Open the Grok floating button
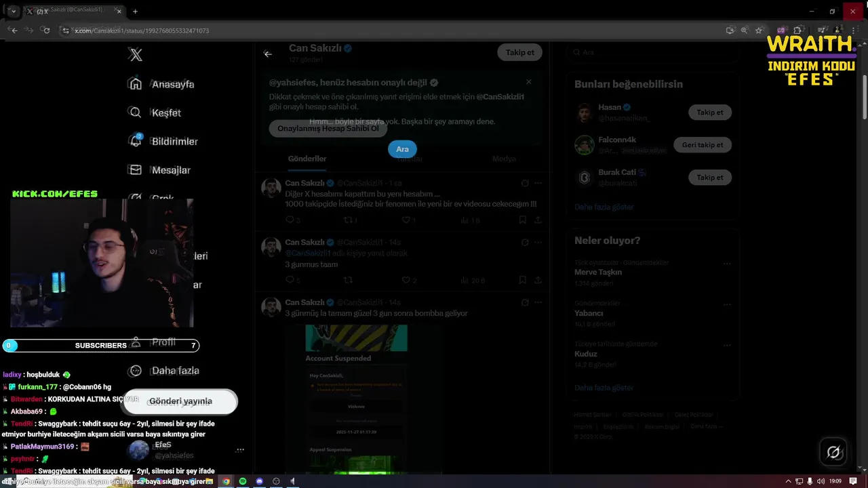Screen dimensions: 868x488 833,452
